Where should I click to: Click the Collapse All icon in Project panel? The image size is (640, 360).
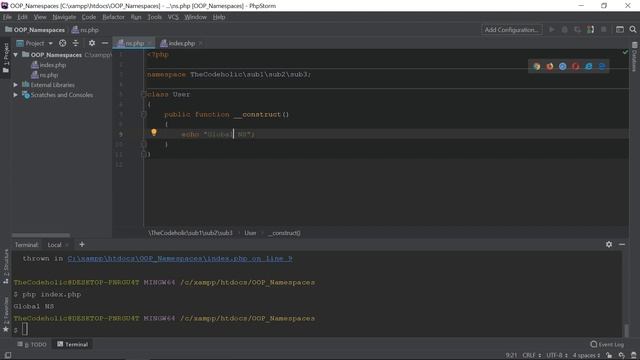click(x=76, y=43)
